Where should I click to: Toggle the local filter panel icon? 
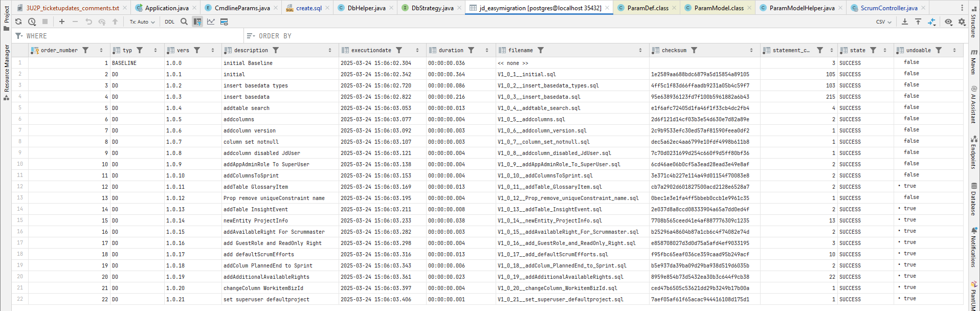197,21
